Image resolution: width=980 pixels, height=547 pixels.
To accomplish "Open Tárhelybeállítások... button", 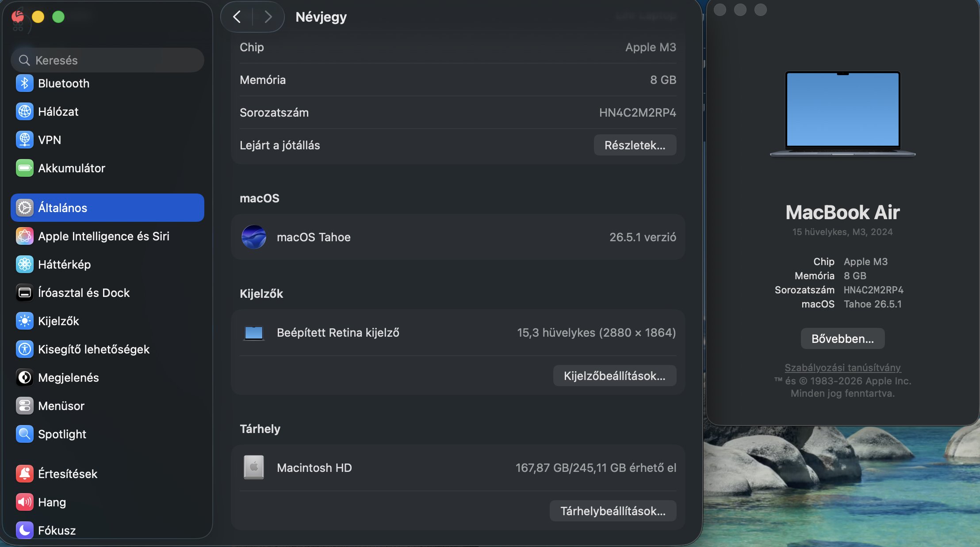I will click(x=613, y=511).
